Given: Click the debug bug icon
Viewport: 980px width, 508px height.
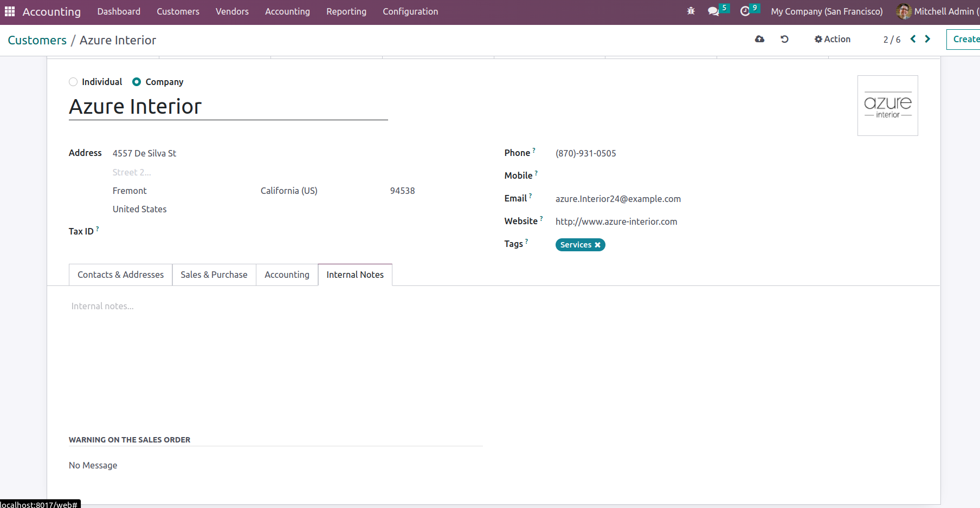Looking at the screenshot, I should click(x=691, y=11).
